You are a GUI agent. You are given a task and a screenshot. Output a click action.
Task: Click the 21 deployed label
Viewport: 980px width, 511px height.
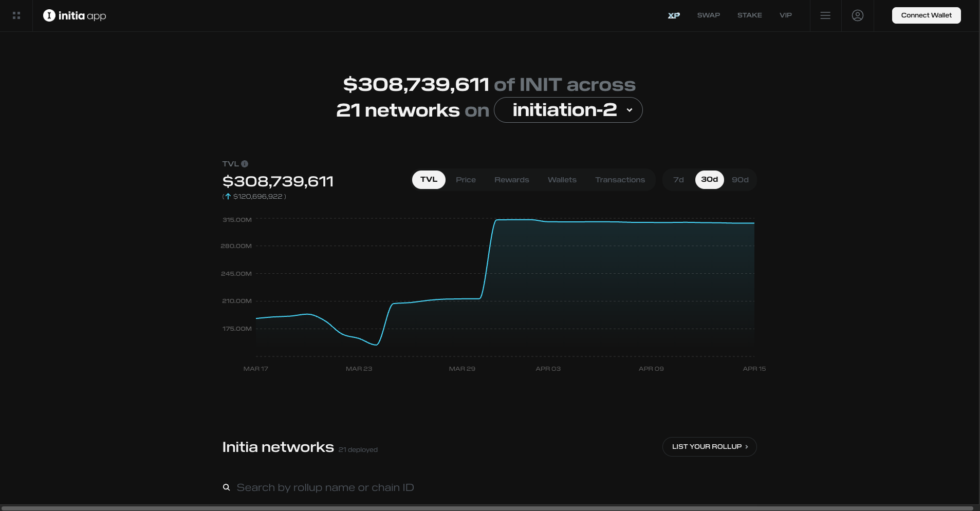tap(358, 449)
